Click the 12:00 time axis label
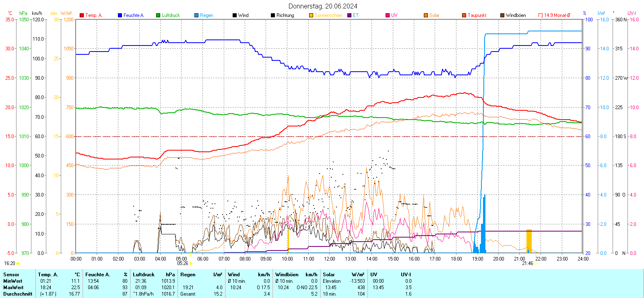 pos(330,259)
